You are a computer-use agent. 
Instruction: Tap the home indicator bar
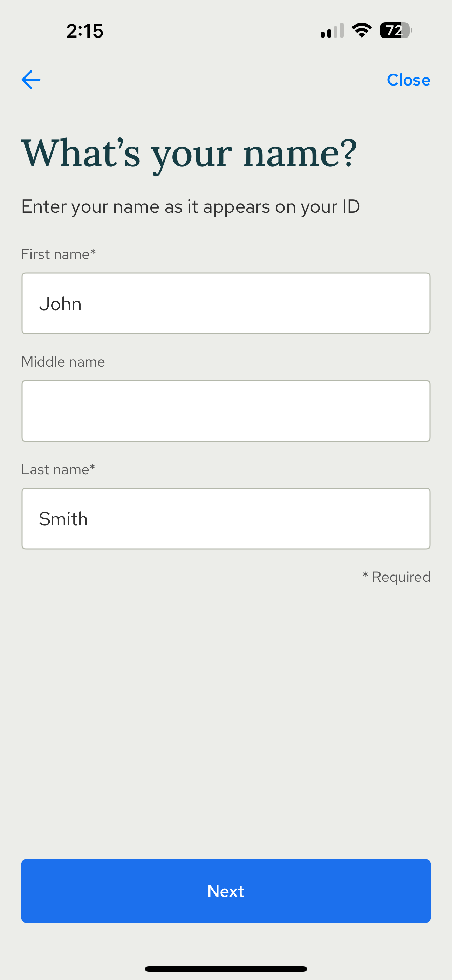point(226,968)
